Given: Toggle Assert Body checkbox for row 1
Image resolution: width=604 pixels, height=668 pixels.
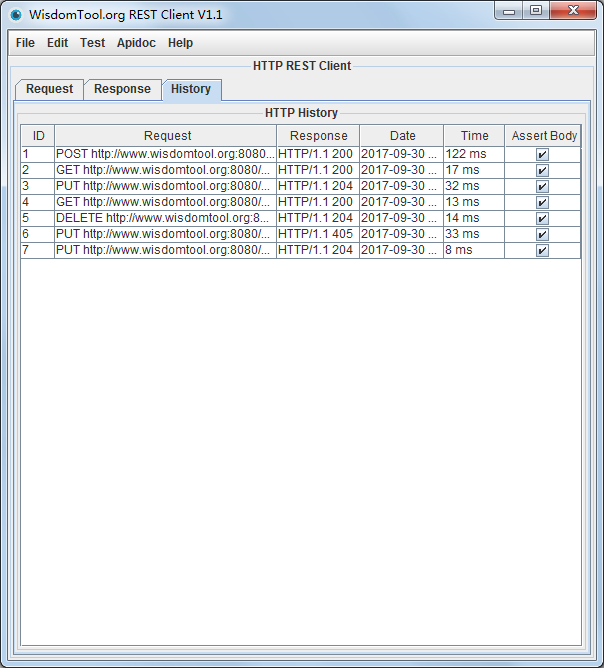Looking at the screenshot, I should (542, 154).
